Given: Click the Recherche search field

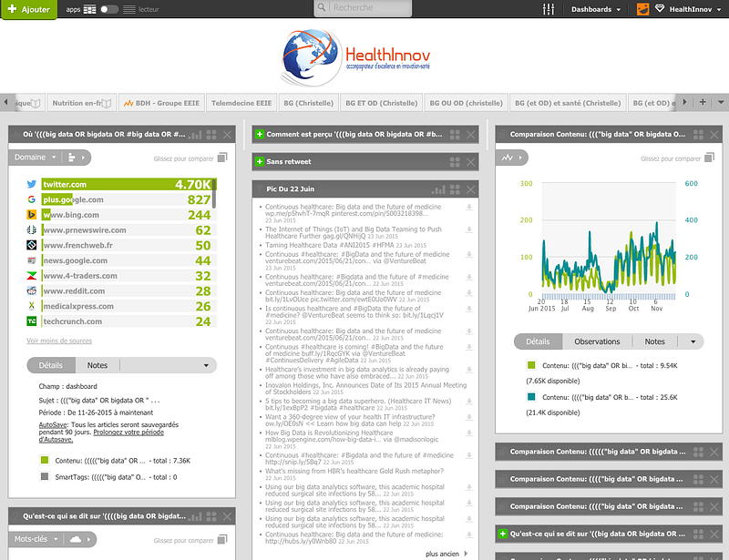Looking at the screenshot, I should (363, 8).
